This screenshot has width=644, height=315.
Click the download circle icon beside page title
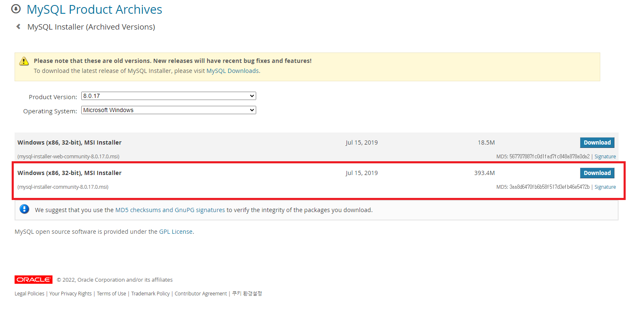(16, 9)
